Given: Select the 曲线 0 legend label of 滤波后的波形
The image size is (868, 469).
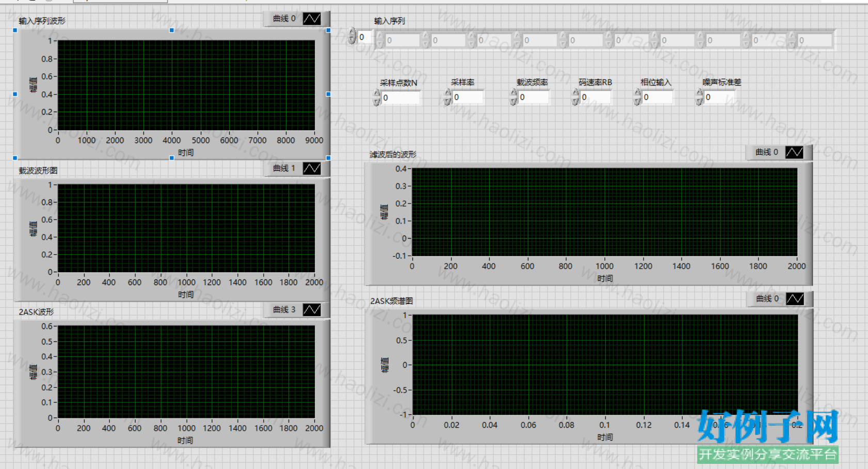Looking at the screenshot, I should (x=767, y=152).
